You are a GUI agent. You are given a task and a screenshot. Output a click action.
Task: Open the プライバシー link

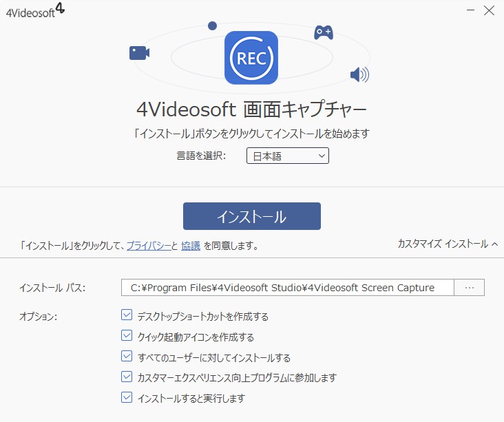click(149, 246)
